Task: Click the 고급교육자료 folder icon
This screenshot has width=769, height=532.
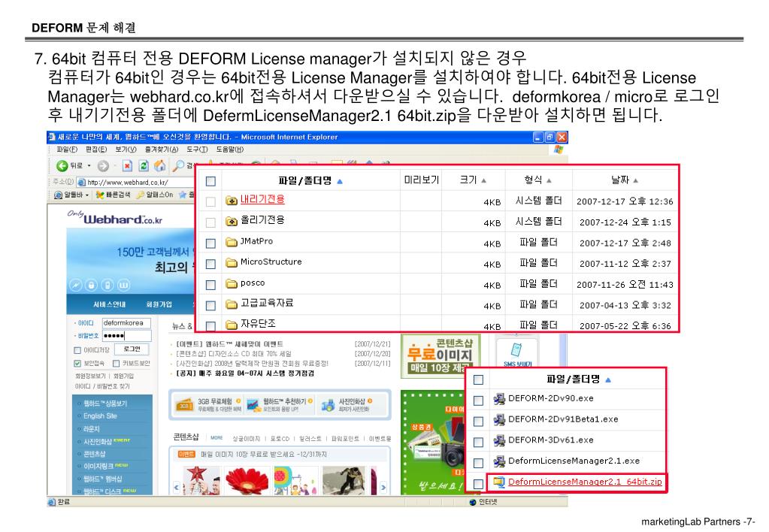Action: pyautogui.click(x=232, y=304)
